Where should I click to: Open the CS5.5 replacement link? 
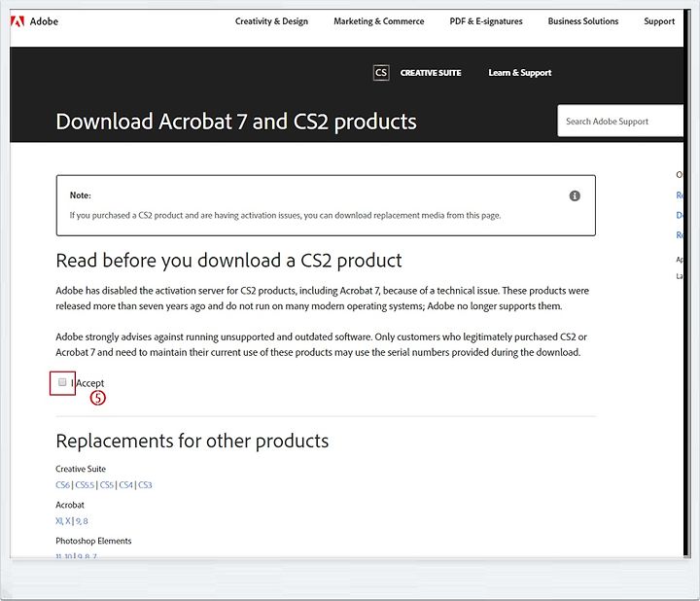pyautogui.click(x=85, y=485)
